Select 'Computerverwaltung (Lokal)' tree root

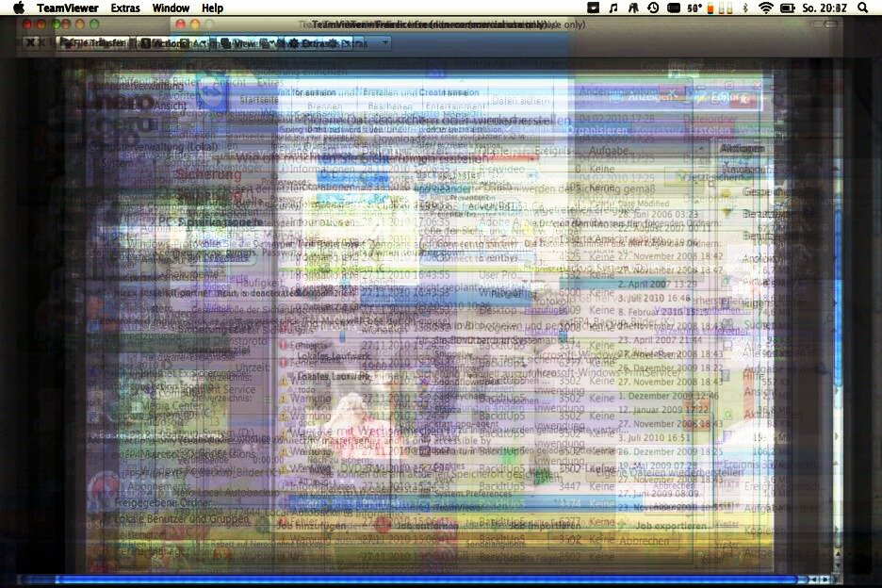click(x=153, y=146)
